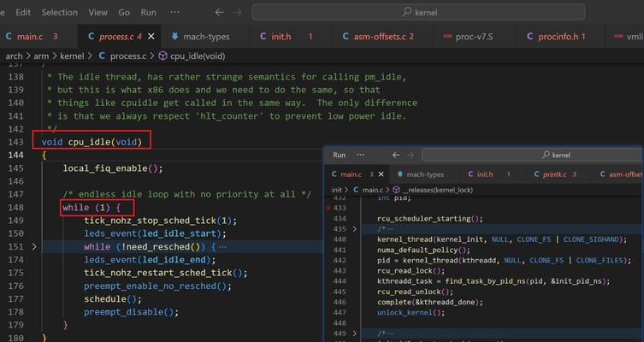Click rcu_scheduler_starting() line in second window
This screenshot has height=342, width=644.
coord(430,218)
